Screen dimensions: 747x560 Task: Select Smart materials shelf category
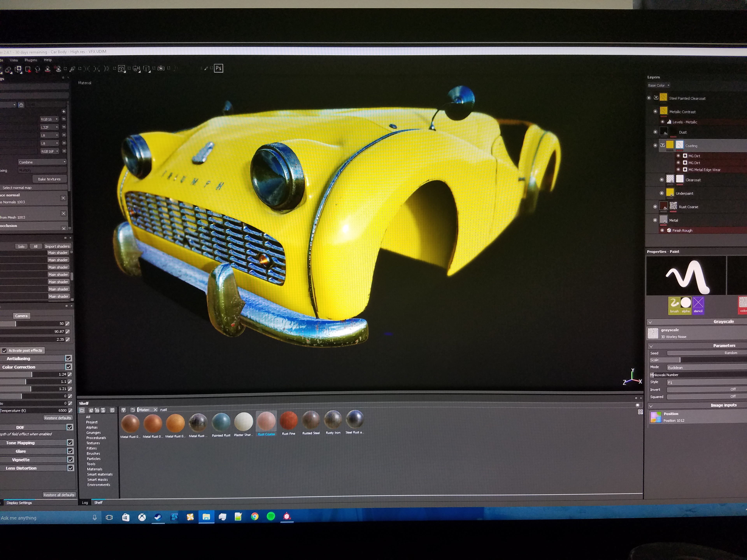pyautogui.click(x=100, y=474)
